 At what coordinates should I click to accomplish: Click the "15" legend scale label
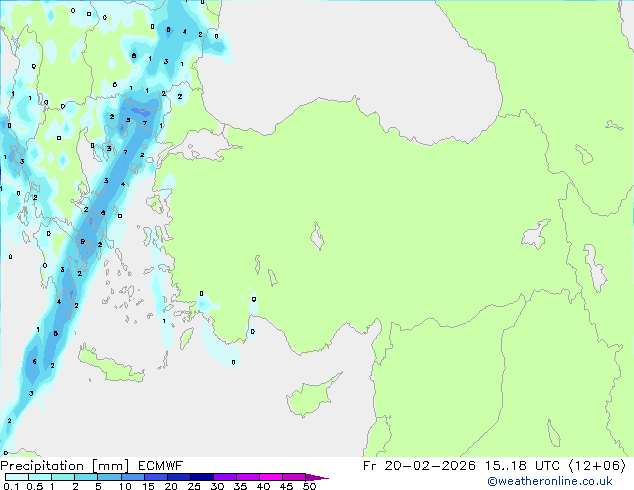148,486
